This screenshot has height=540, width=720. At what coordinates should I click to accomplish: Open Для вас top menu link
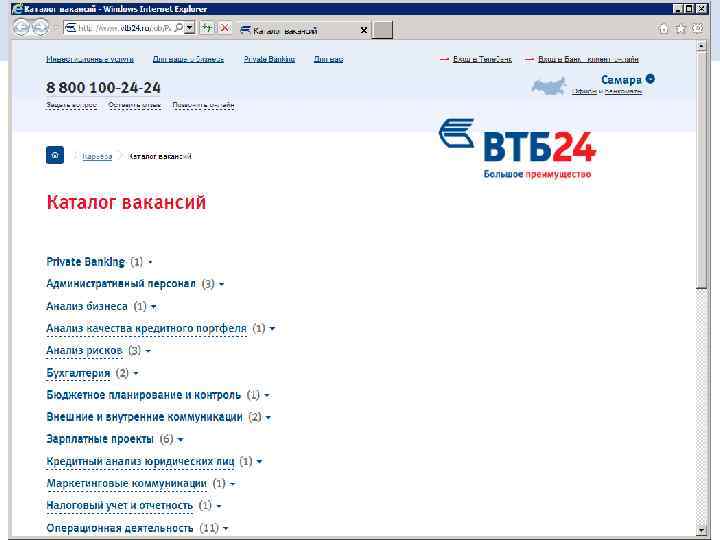[x=328, y=59]
